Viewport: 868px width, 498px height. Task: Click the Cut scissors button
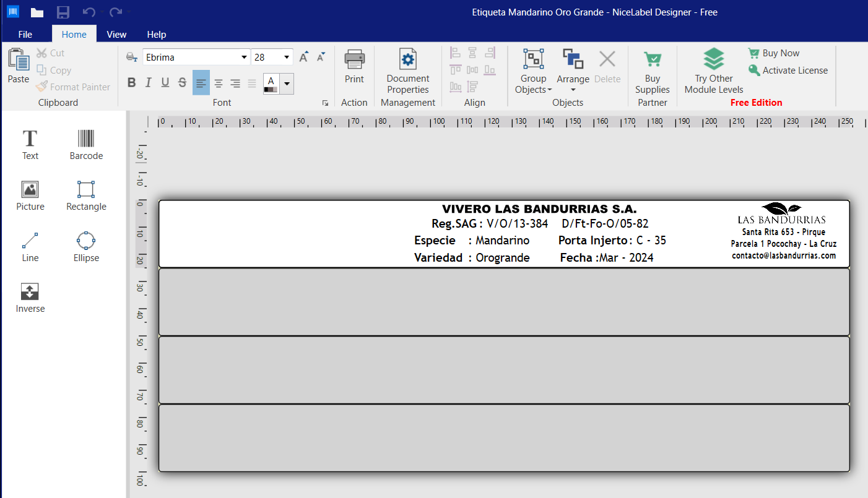50,53
